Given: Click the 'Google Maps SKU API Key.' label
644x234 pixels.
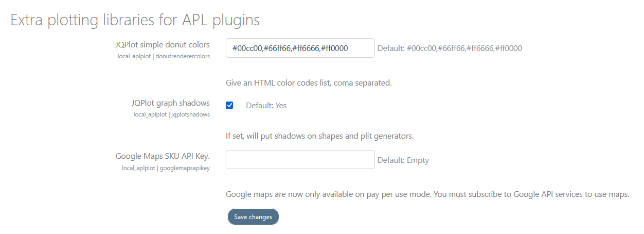Looking at the screenshot, I should 163,156.
